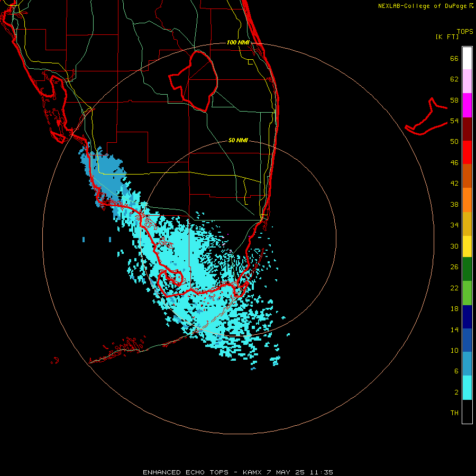Click the 34 legend value
This screenshot has width=476, height=476.
click(x=454, y=225)
